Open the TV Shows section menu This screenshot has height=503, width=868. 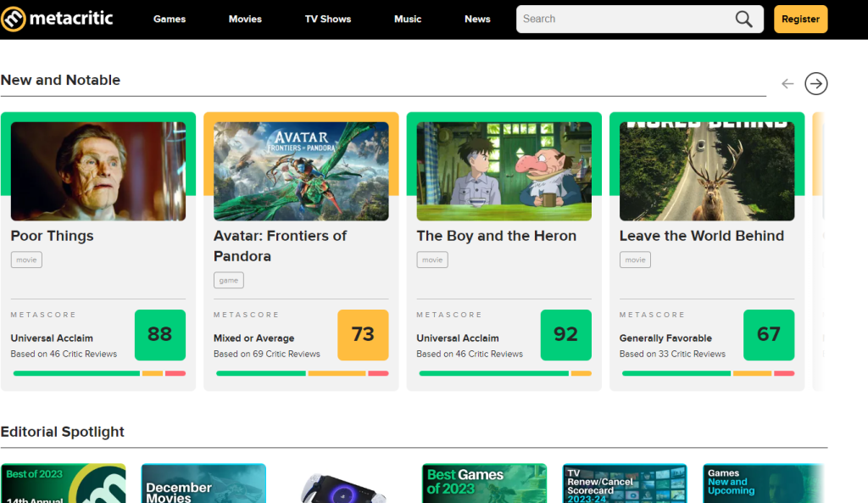[x=327, y=19]
